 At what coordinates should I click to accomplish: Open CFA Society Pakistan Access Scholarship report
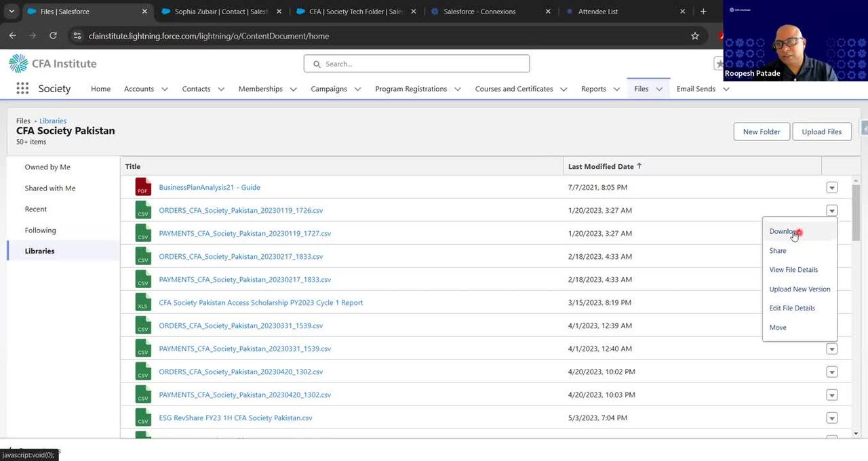point(261,302)
